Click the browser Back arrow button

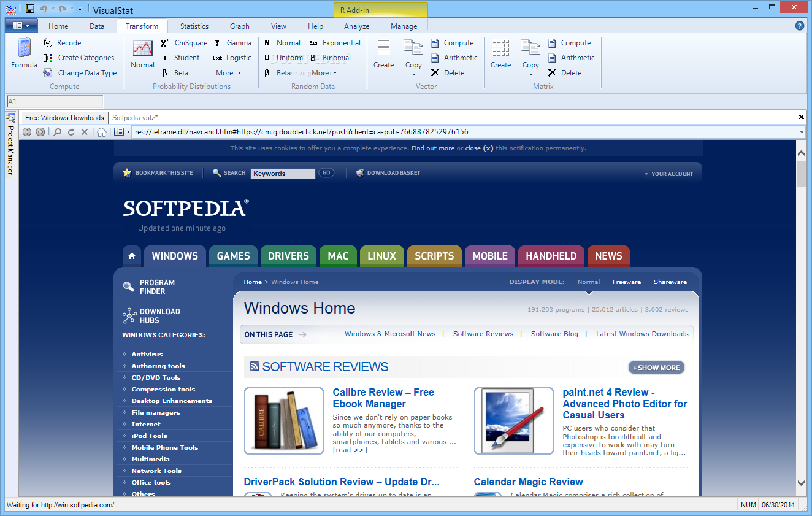27,132
